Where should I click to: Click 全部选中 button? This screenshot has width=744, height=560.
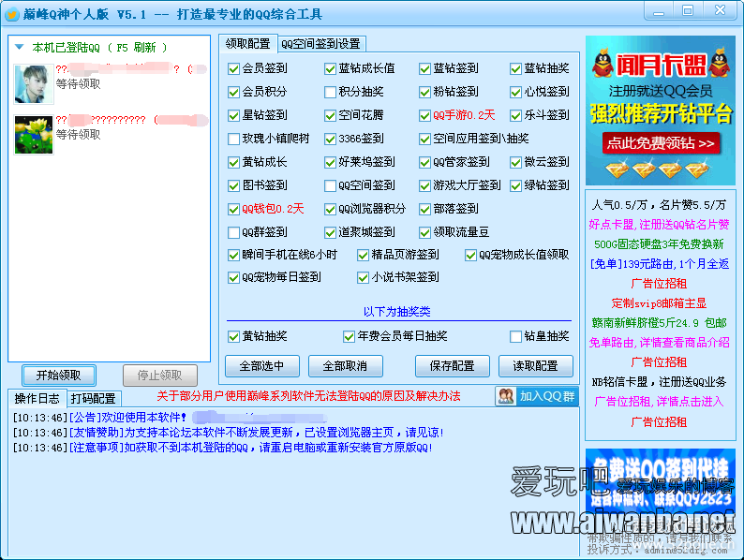point(262,366)
